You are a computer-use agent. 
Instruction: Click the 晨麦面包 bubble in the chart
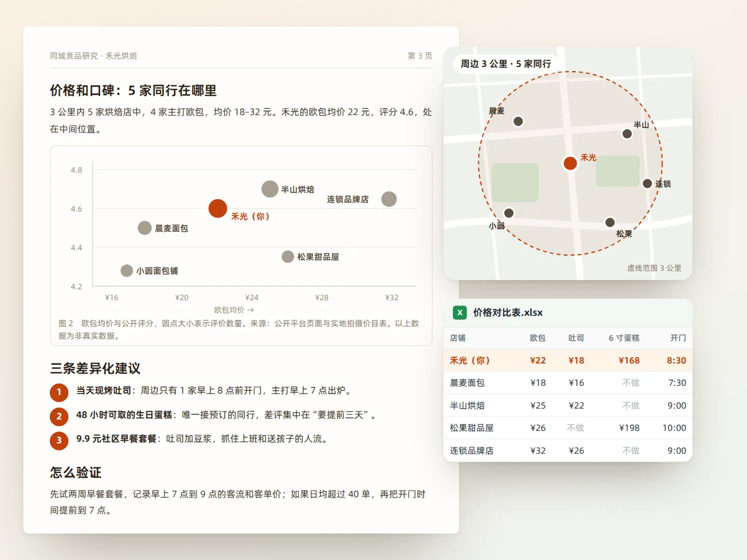click(x=145, y=228)
